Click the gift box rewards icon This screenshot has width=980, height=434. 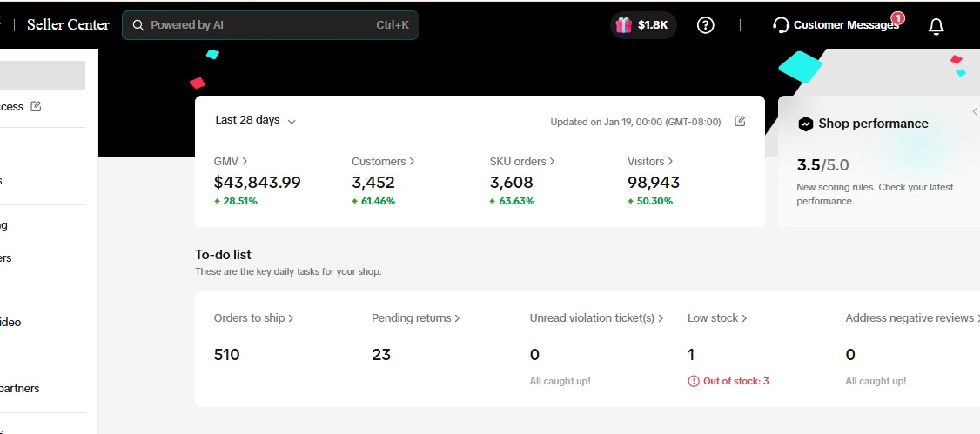point(623,25)
